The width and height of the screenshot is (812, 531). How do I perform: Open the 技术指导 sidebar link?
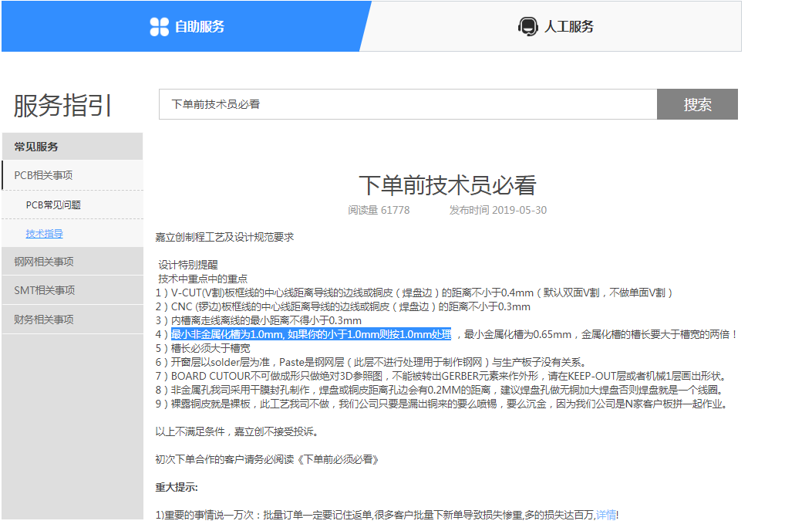pyautogui.click(x=44, y=234)
